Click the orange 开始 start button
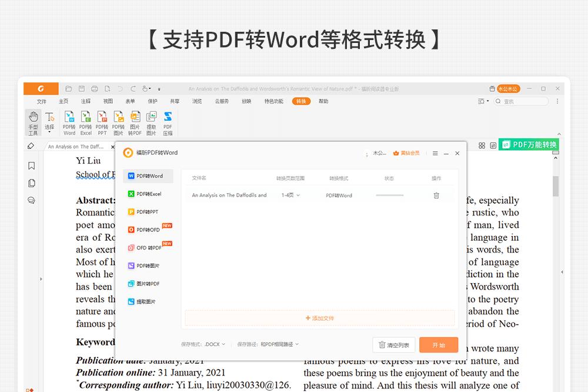 [x=439, y=345]
